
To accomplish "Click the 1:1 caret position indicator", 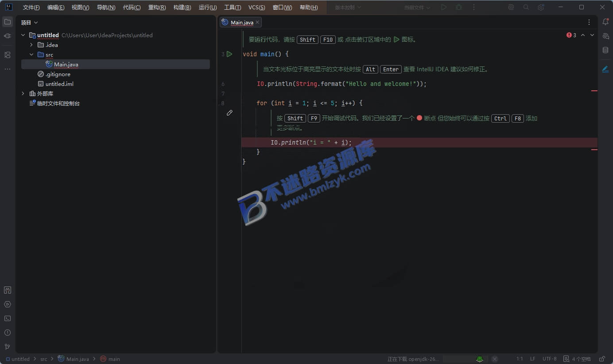I will [520, 359].
